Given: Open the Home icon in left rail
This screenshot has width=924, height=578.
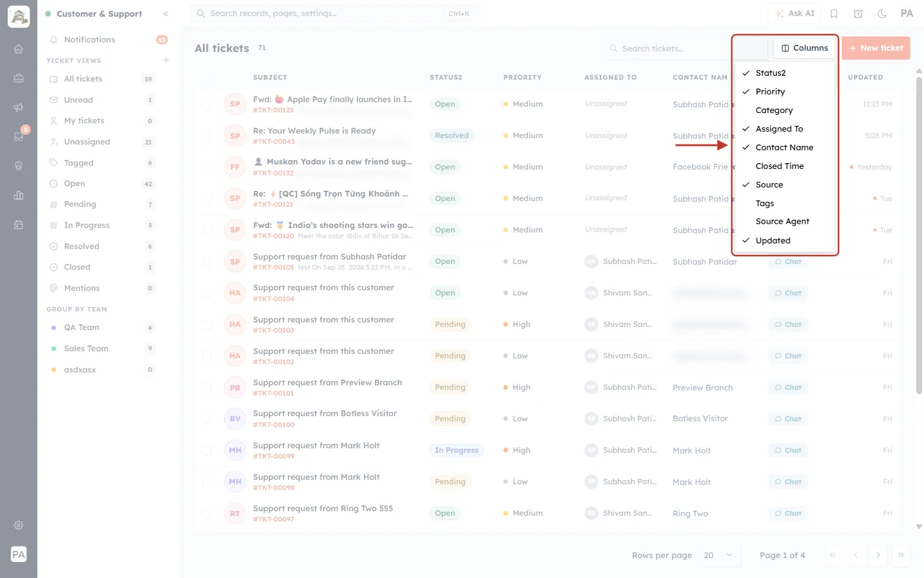Looking at the screenshot, I should (19, 49).
